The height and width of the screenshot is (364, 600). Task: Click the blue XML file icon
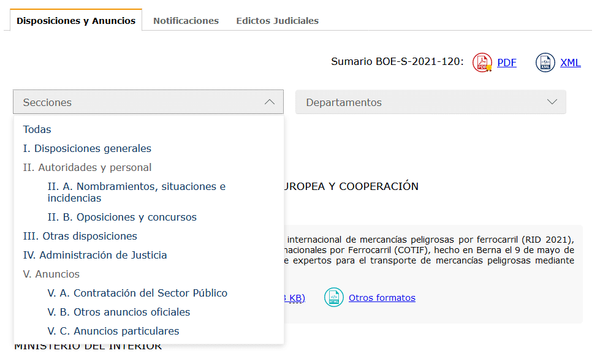coord(545,63)
